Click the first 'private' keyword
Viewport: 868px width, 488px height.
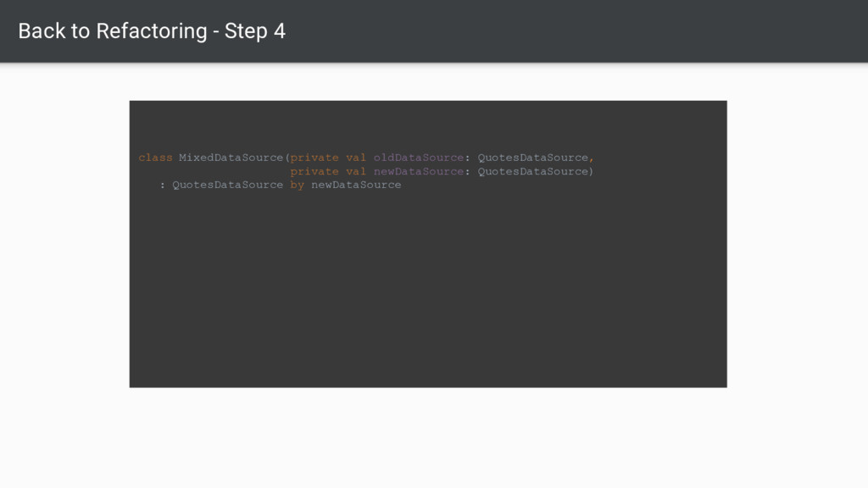[314, 158]
